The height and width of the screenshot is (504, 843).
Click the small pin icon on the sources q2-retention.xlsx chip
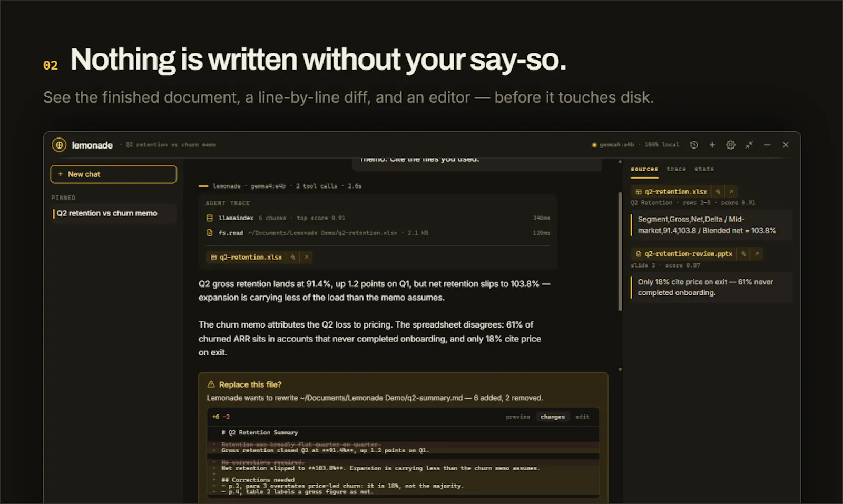(x=718, y=192)
